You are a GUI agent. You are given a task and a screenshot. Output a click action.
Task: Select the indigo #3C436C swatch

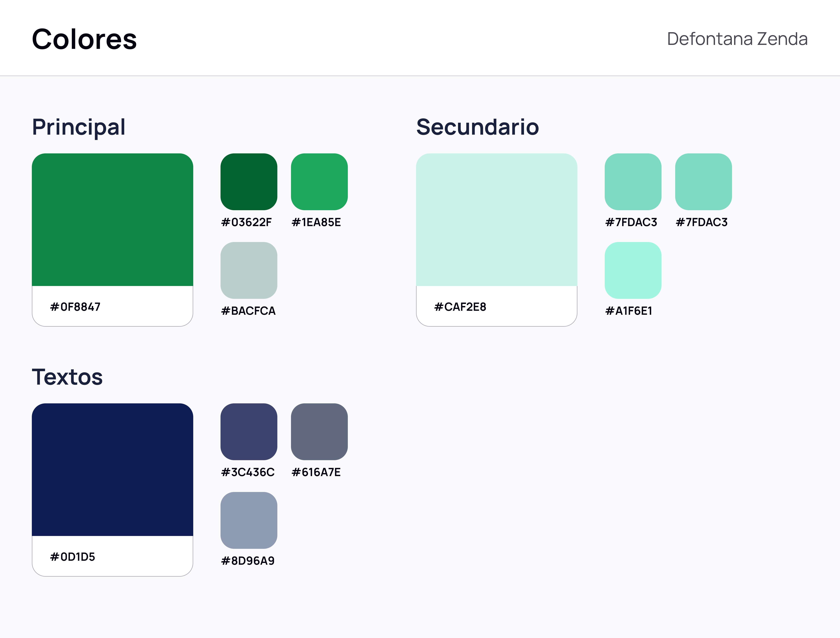pos(249,432)
